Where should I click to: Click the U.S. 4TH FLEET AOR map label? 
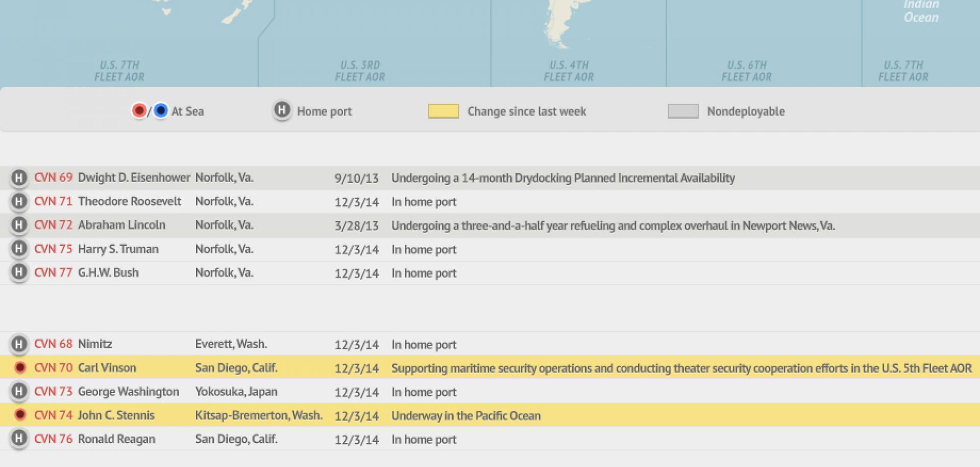click(569, 71)
